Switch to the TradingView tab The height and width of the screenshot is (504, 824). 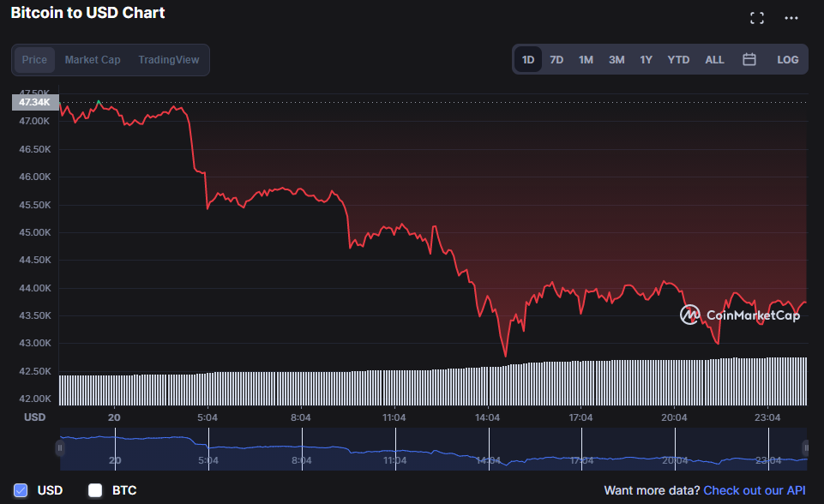(x=169, y=60)
